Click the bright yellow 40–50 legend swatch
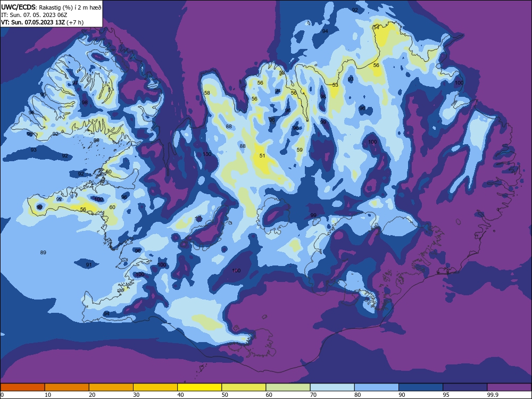Image resolution: width=532 pixels, height=399 pixels. [199, 387]
